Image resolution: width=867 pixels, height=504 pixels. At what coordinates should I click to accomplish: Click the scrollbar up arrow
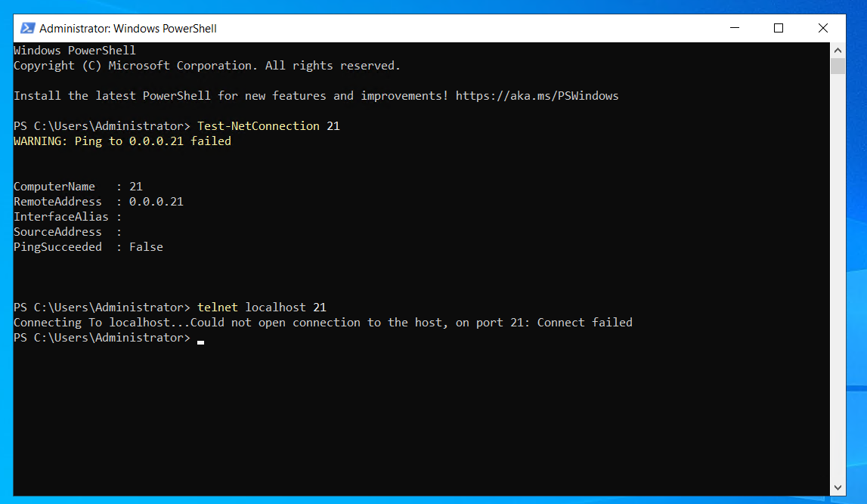coord(838,48)
